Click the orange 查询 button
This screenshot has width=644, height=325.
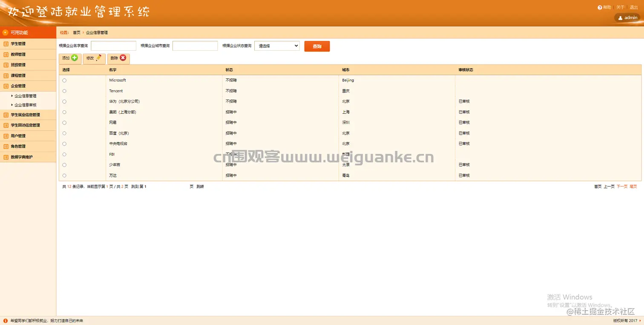tap(317, 46)
